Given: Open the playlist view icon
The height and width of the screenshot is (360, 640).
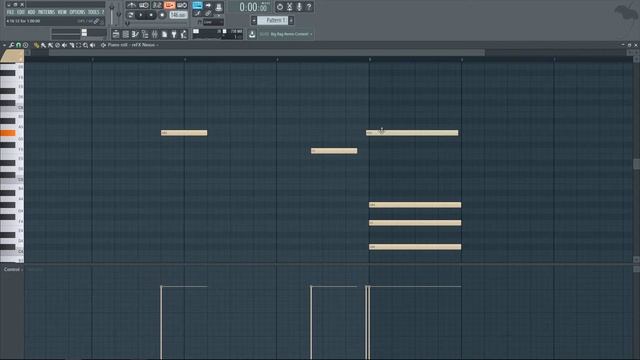Looking at the screenshot, I should tap(116, 34).
